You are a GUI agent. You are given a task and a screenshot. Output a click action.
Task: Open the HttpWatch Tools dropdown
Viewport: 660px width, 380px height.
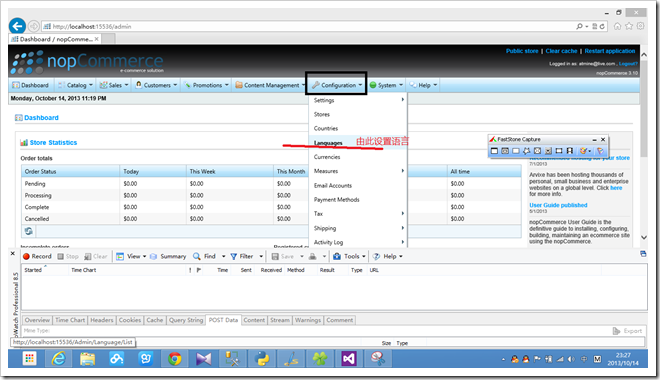349,256
